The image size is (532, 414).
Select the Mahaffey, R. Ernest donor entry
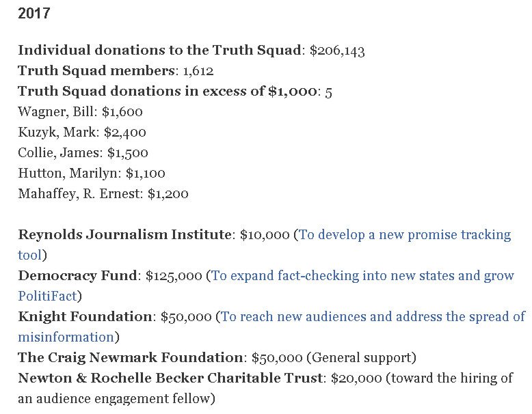point(103,193)
